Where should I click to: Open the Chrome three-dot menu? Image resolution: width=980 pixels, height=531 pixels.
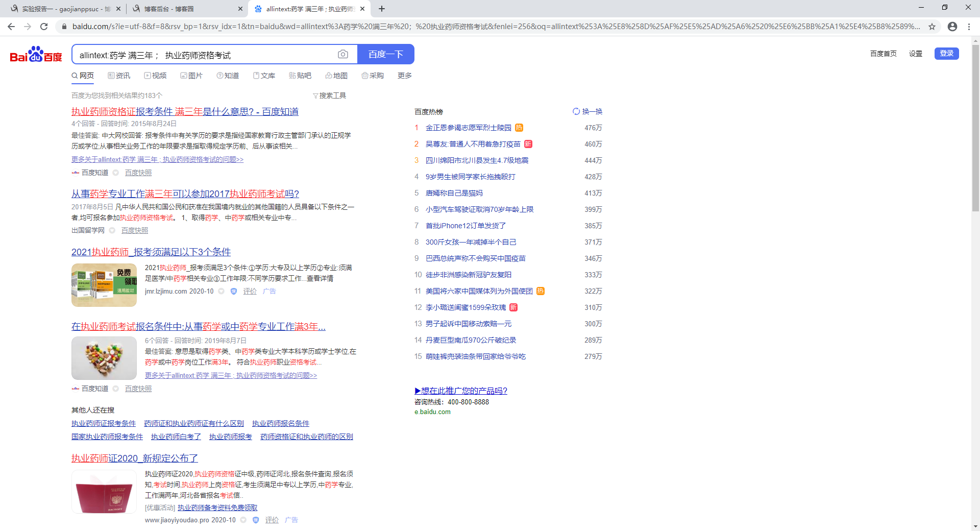click(969, 27)
